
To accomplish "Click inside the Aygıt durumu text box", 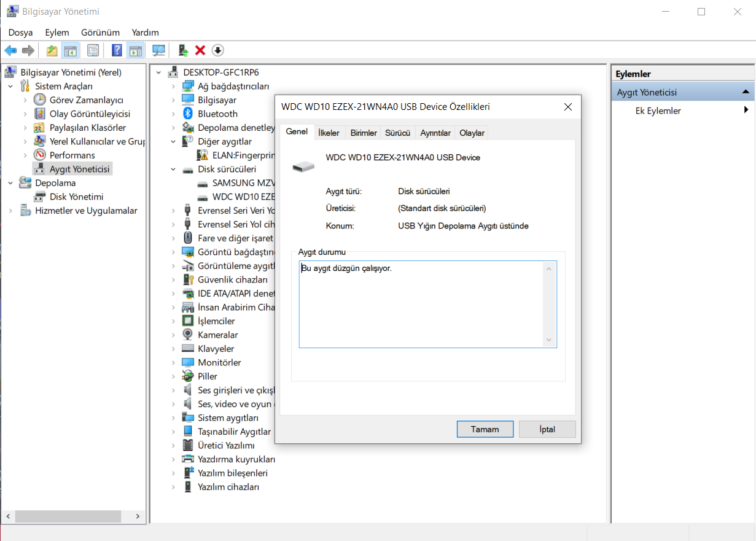I will pos(427,304).
